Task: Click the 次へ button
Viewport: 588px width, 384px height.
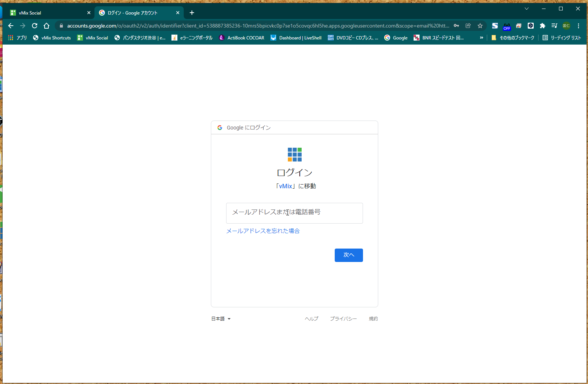Action: coord(349,255)
